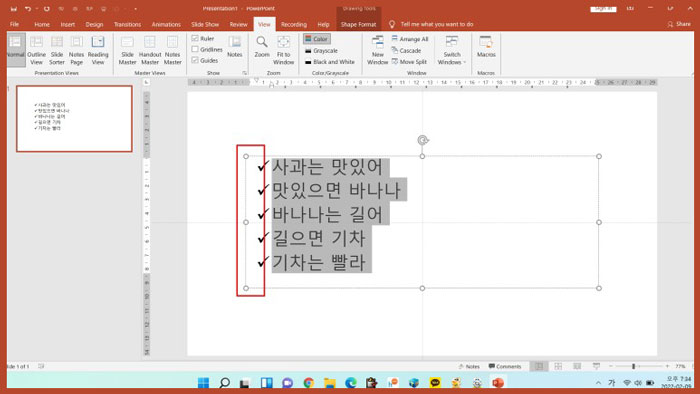Switch to the Design tab

(94, 24)
